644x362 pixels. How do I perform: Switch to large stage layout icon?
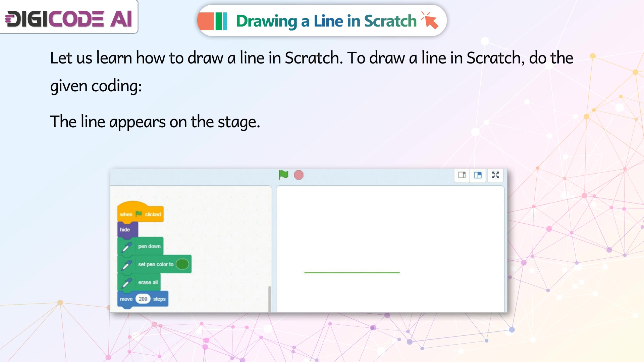pyautogui.click(x=478, y=175)
